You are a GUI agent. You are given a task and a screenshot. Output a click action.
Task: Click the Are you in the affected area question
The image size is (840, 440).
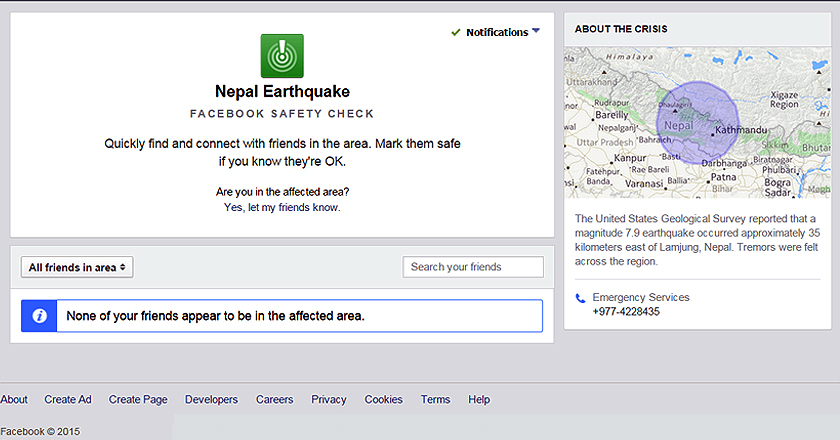point(282,192)
